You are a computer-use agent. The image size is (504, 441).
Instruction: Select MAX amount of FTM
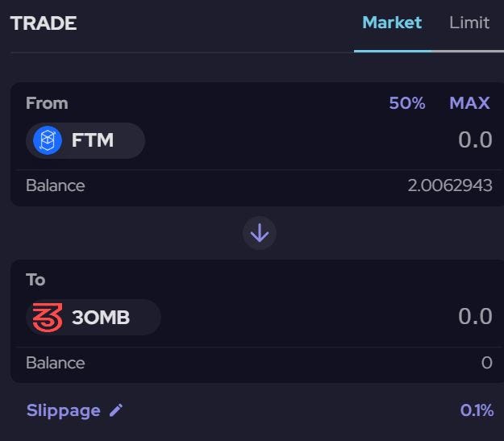coord(469,103)
